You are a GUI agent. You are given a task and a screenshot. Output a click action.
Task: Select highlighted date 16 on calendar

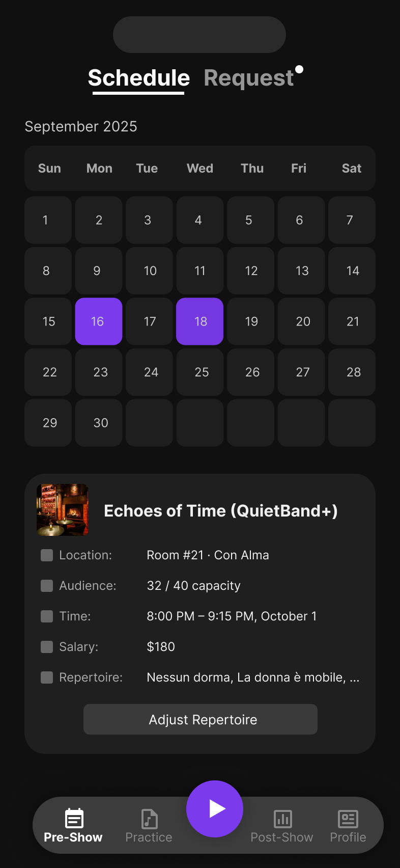coord(98,321)
